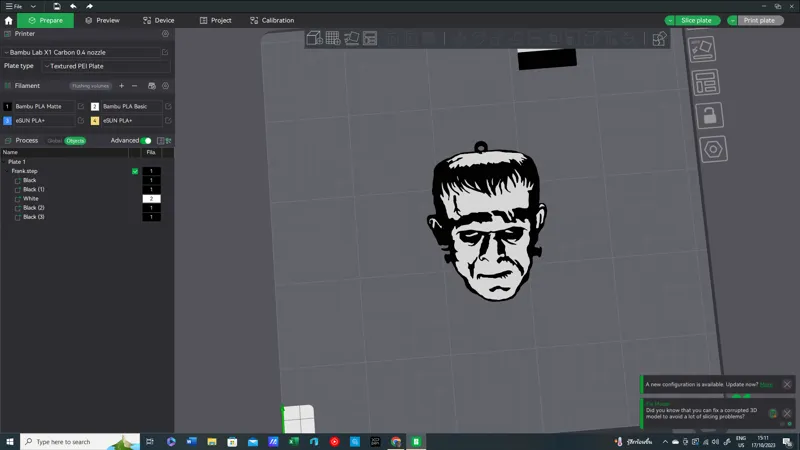Click the Add plate grid icon
800x450 pixels.
(x=333, y=38)
